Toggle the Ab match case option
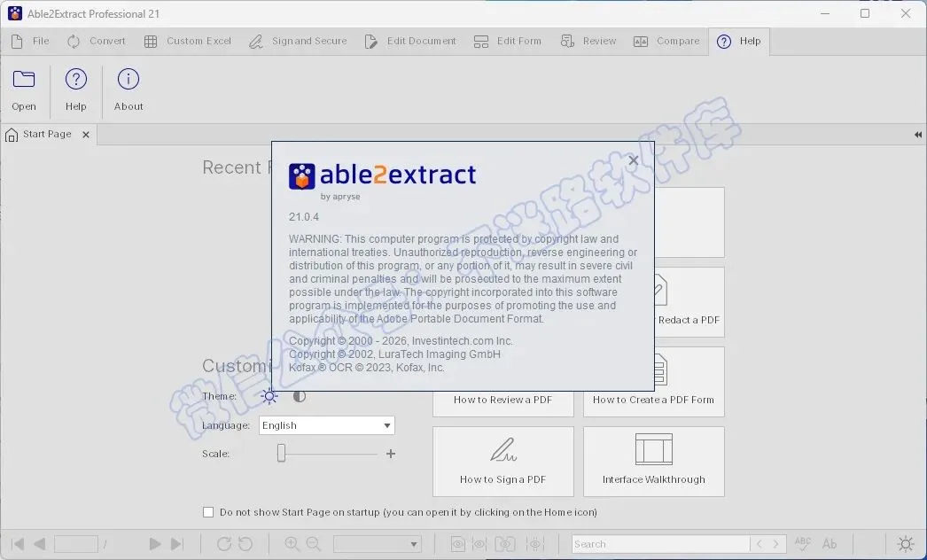Viewport: 927px width, 560px height. coord(830,543)
